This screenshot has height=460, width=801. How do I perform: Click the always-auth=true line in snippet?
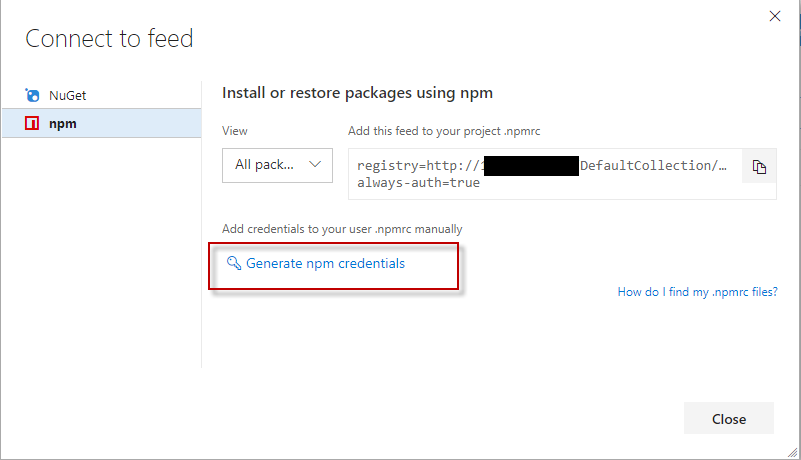click(418, 183)
